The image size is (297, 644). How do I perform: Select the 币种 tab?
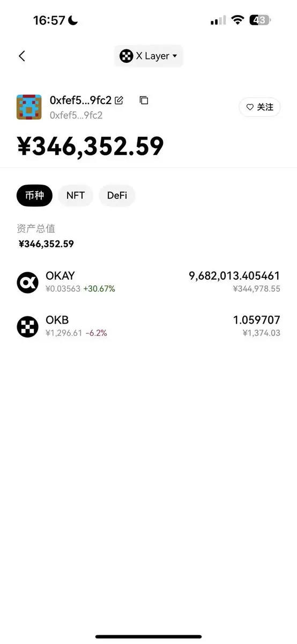pyautogui.click(x=35, y=195)
